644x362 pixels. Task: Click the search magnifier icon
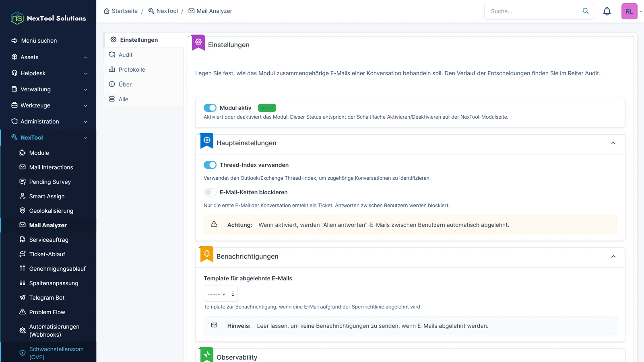pyautogui.click(x=586, y=11)
